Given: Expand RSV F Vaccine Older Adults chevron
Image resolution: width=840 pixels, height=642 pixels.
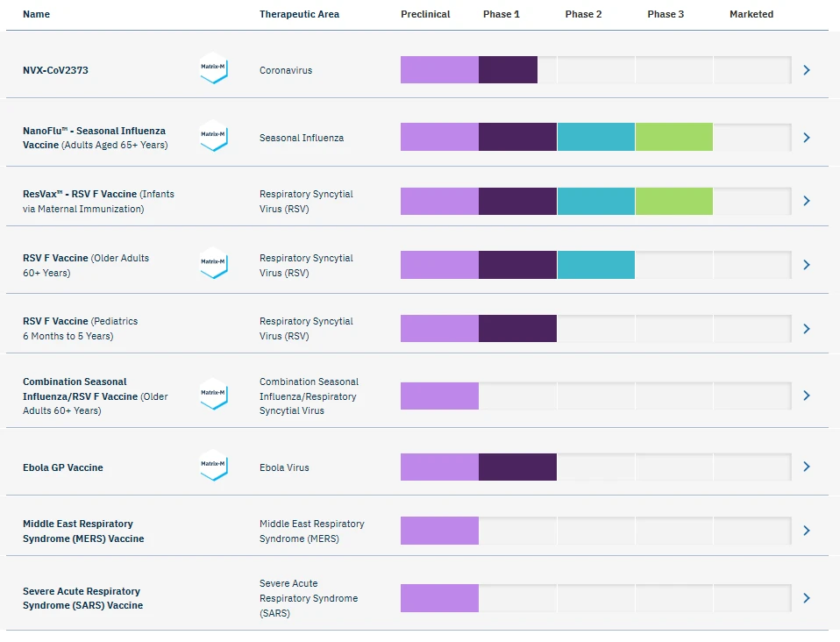Looking at the screenshot, I should [807, 265].
